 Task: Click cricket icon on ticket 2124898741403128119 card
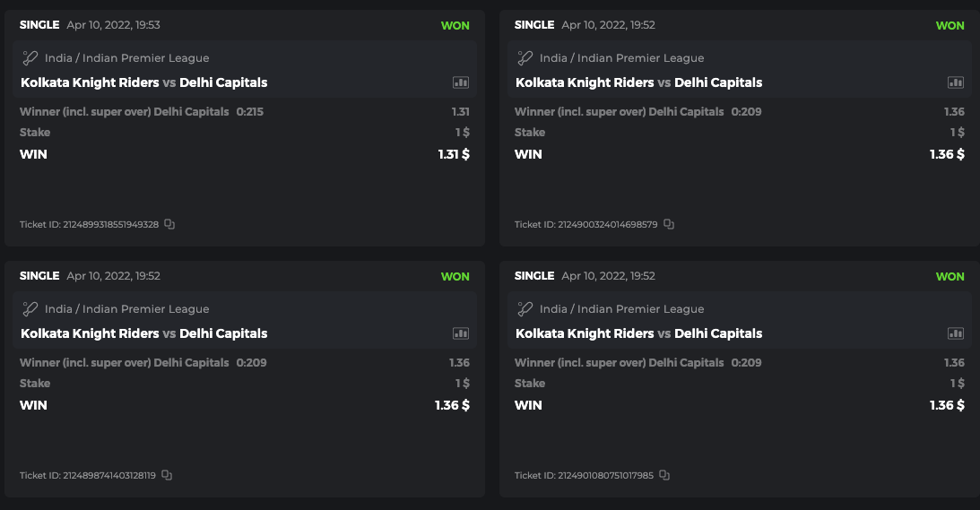point(30,309)
